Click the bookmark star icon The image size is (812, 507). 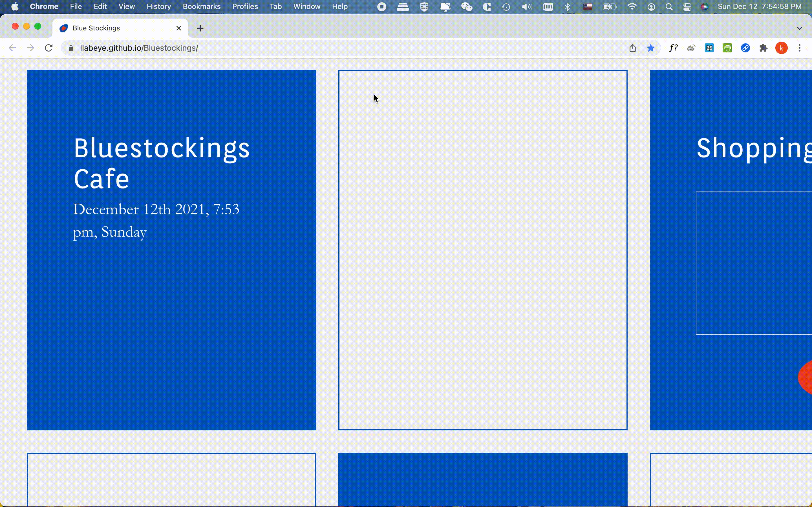[651, 48]
